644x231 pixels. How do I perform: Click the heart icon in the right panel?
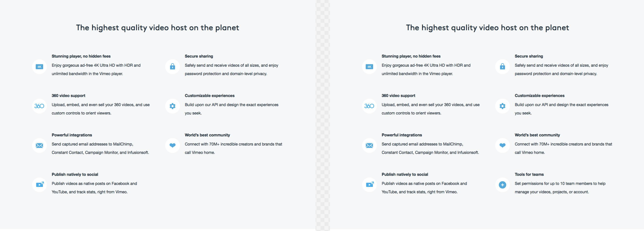point(502,145)
